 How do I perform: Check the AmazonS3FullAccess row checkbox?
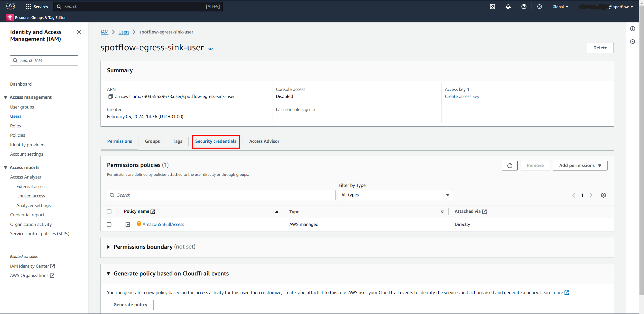coord(109,225)
